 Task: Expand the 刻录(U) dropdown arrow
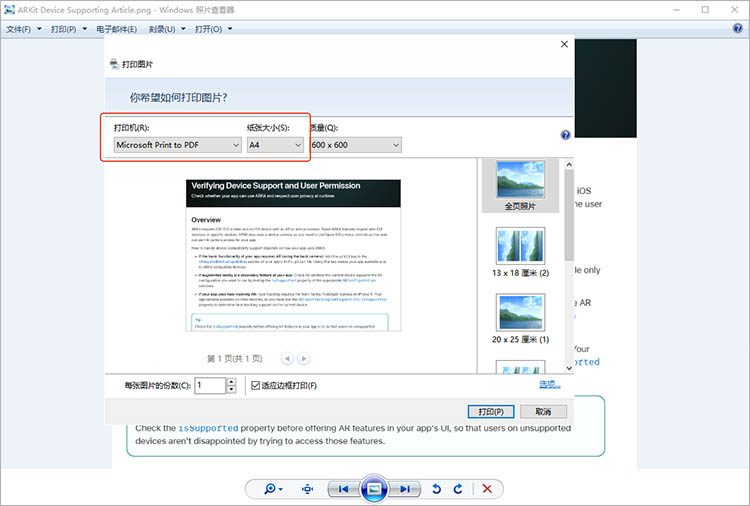(183, 29)
